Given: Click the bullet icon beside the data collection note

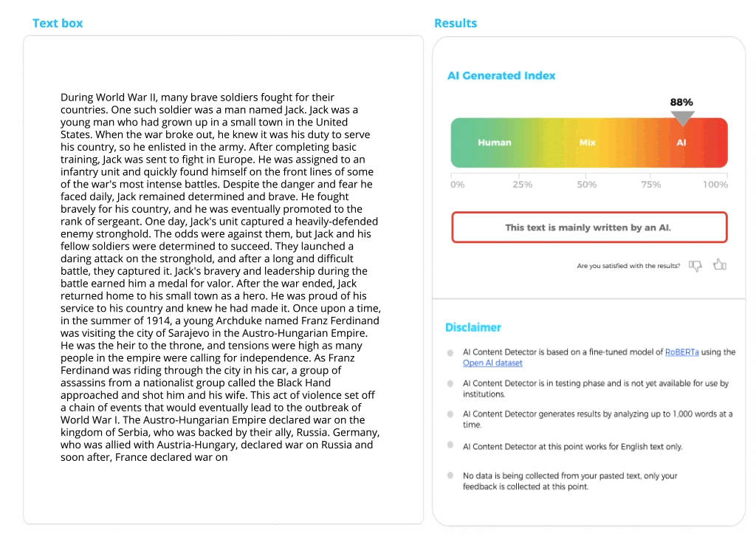Looking at the screenshot, I should tap(450, 476).
